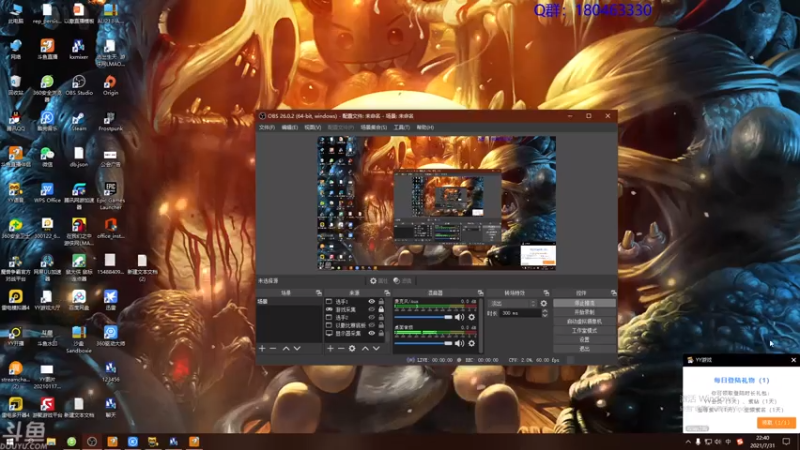This screenshot has width=800, height=450.
Task: Toggle visibility eye of 选手2 source
Action: pyautogui.click(x=371, y=317)
